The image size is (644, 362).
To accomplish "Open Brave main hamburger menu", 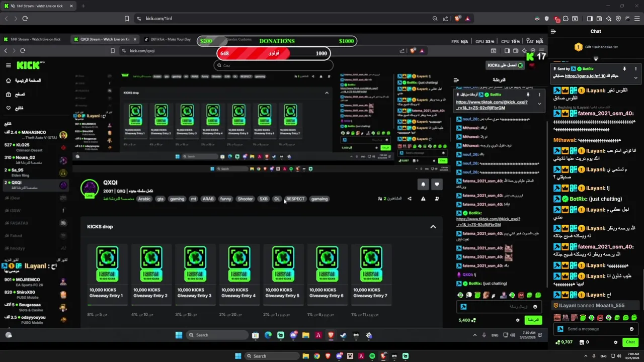I will coord(636,19).
